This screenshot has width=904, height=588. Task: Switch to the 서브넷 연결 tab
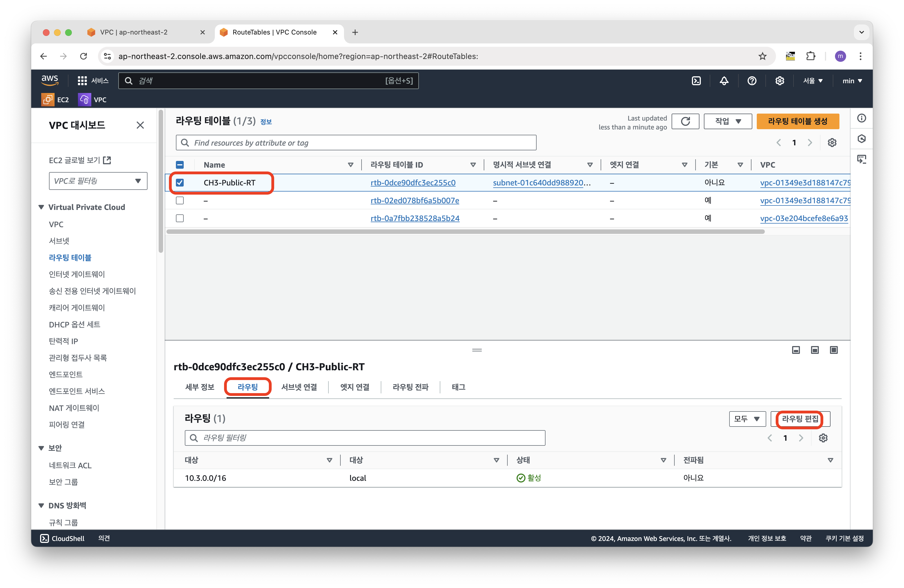coord(299,387)
